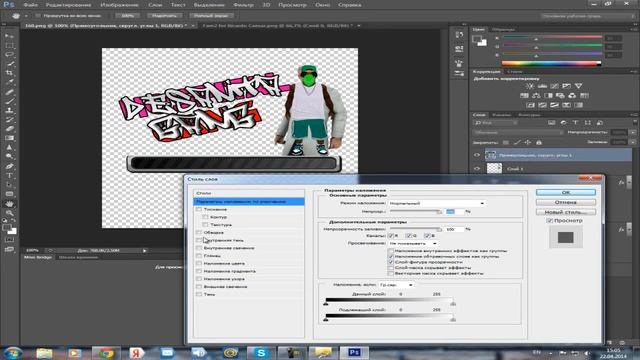
Task: Select the Hand tool
Action: 9,203
